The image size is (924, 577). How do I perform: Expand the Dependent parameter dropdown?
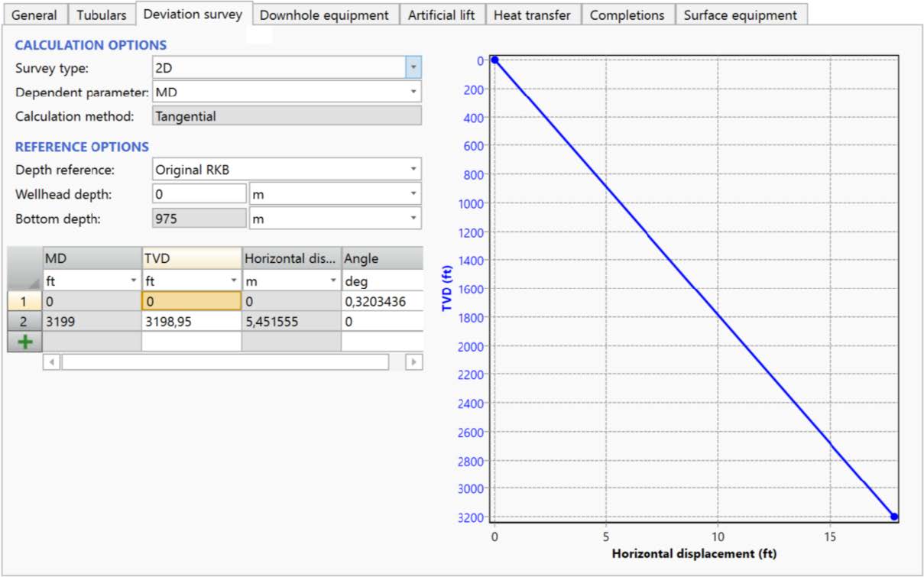(413, 92)
